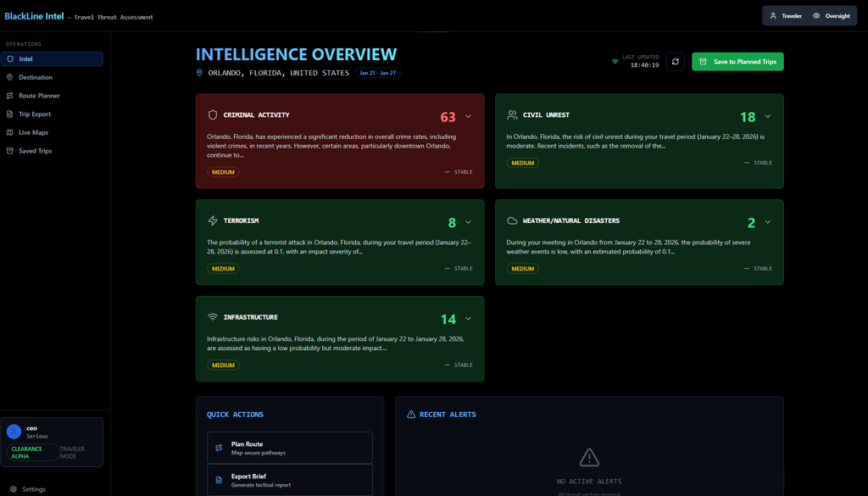Screen dimensions: 868x496
Task: Click Save to Planned Trips button
Action: [x=737, y=61]
